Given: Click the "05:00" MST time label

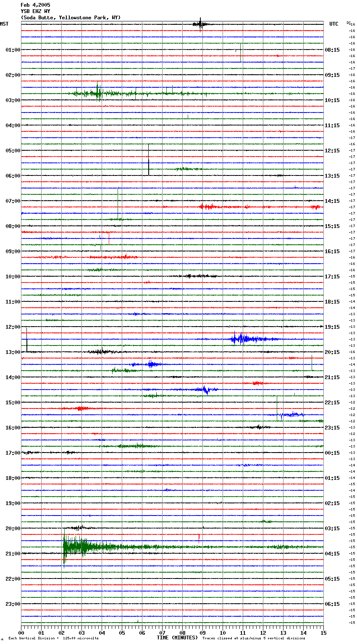Looking at the screenshot, I should point(13,151).
